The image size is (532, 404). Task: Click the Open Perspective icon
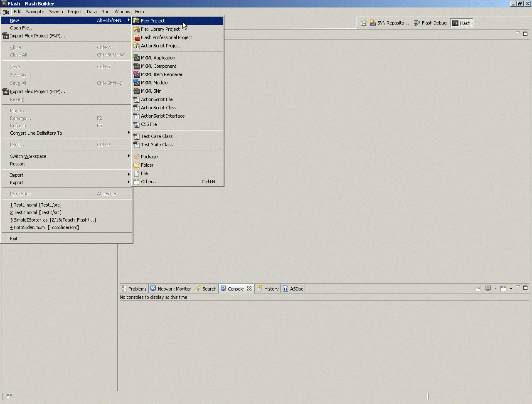click(363, 23)
